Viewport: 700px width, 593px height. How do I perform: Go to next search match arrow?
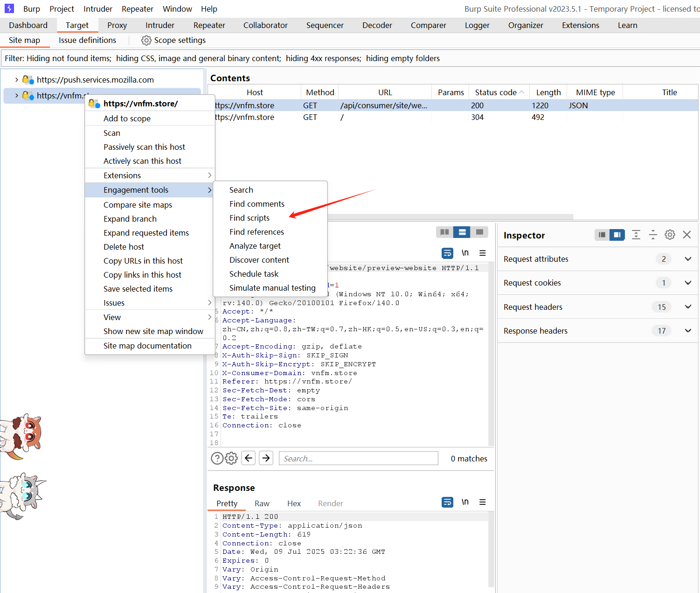tap(266, 458)
